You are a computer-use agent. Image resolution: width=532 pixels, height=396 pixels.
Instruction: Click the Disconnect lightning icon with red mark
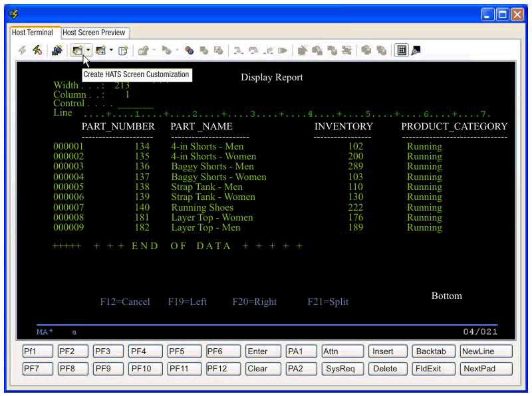coord(37,50)
